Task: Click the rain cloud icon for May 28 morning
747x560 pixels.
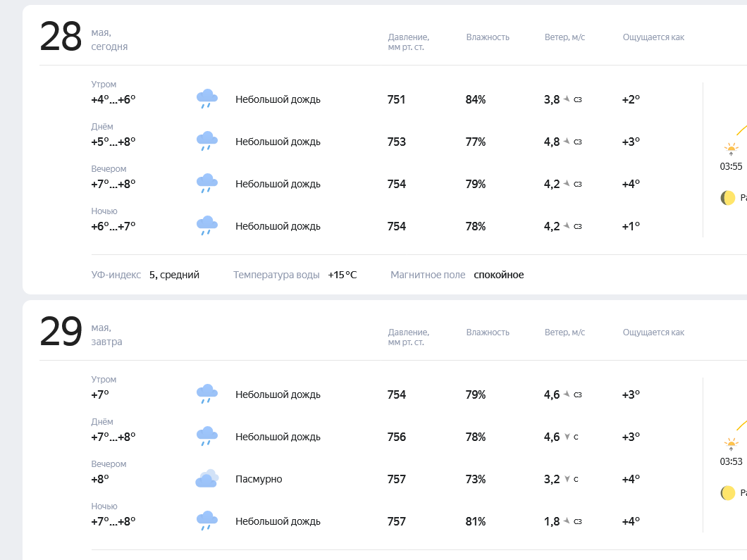Action: [x=206, y=99]
